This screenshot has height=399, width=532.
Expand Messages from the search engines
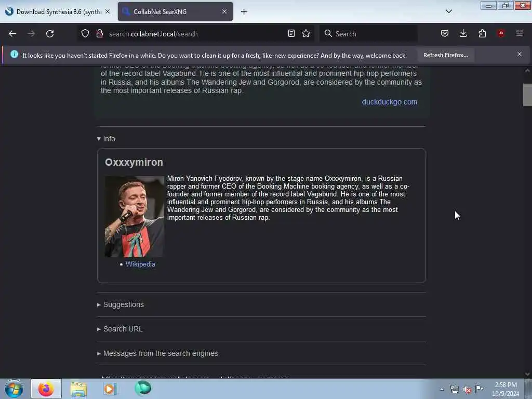pyautogui.click(x=157, y=353)
